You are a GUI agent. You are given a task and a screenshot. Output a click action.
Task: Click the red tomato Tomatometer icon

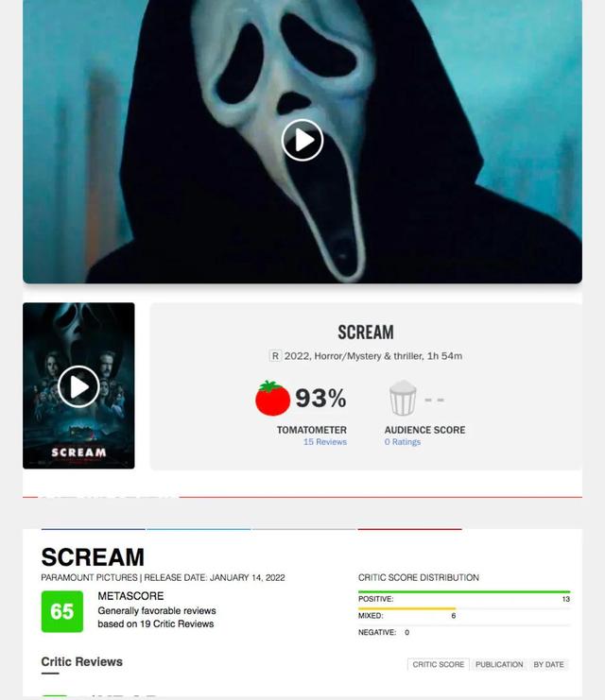[x=272, y=398]
